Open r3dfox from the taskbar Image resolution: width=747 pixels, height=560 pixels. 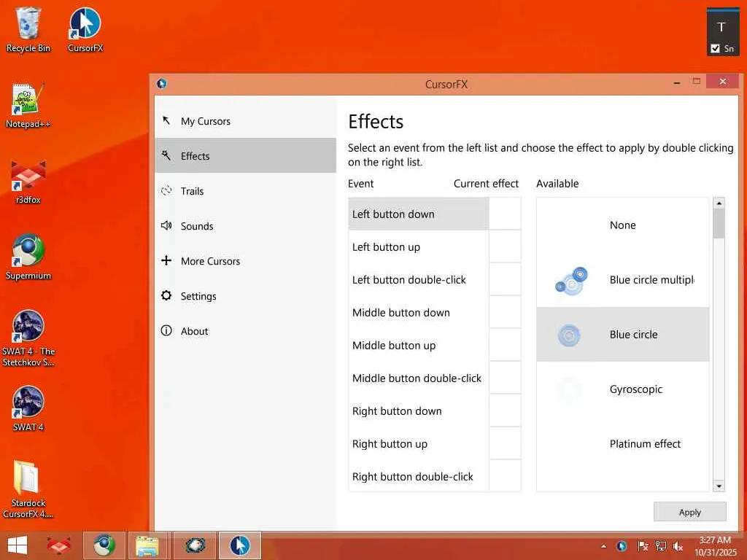pos(59,545)
